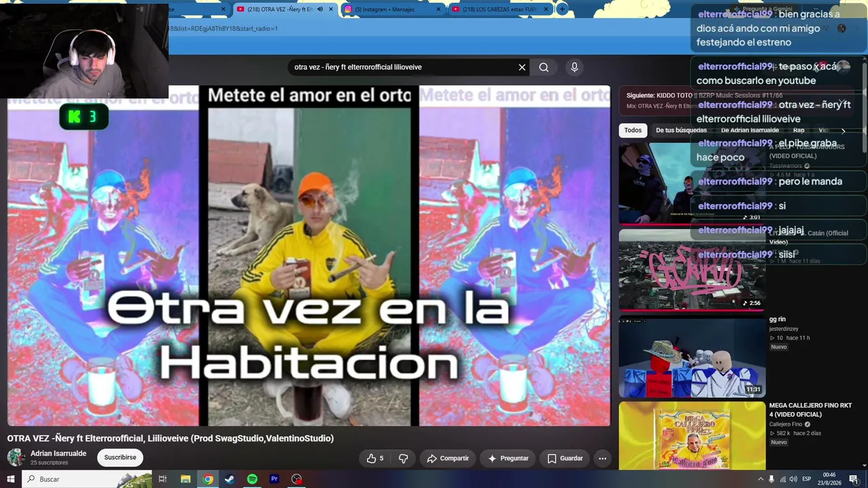
Task: Open the gg rin video thumbnail
Action: tap(692, 357)
